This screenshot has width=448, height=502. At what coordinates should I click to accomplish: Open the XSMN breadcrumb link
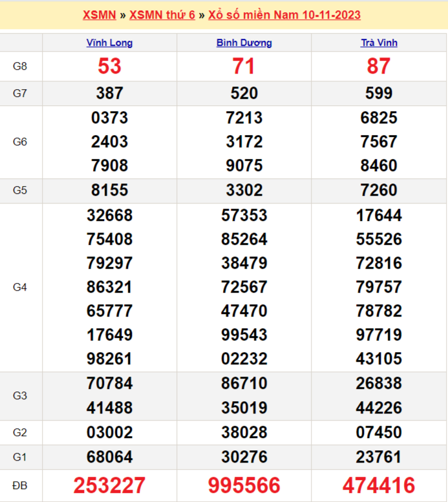click(x=99, y=15)
